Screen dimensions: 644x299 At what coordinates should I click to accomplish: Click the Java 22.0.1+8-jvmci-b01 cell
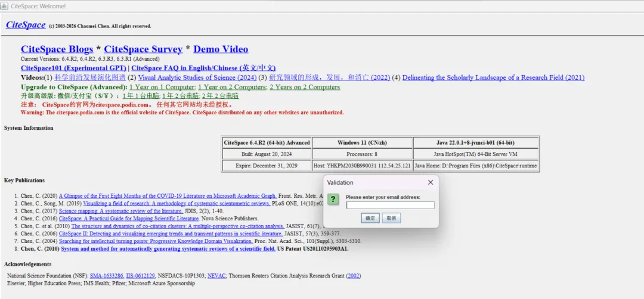[476, 143]
